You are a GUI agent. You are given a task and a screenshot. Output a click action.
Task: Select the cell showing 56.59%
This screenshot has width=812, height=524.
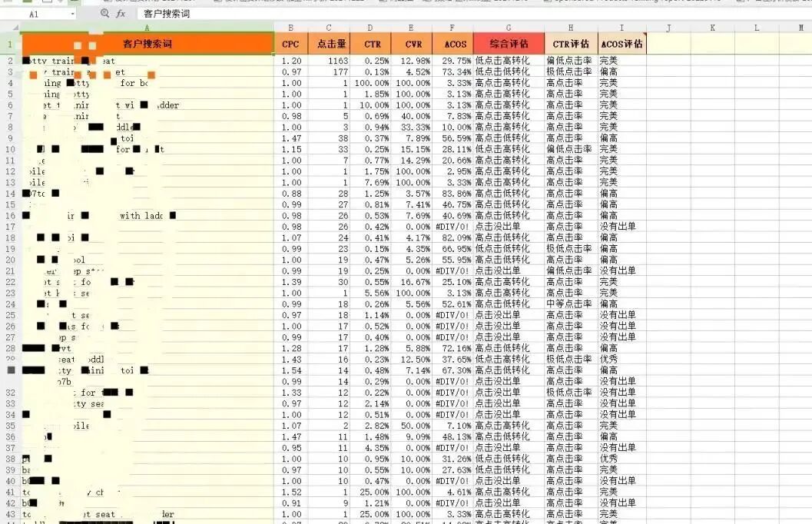click(452, 138)
